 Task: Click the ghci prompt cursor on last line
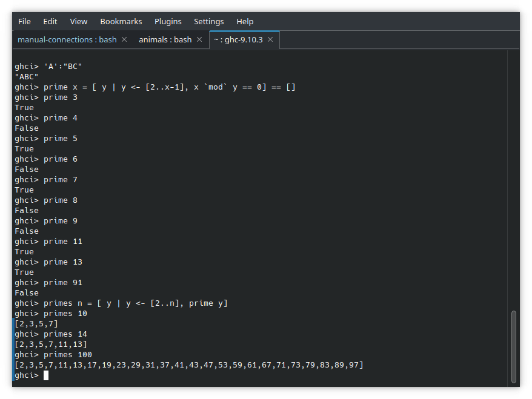click(x=46, y=375)
